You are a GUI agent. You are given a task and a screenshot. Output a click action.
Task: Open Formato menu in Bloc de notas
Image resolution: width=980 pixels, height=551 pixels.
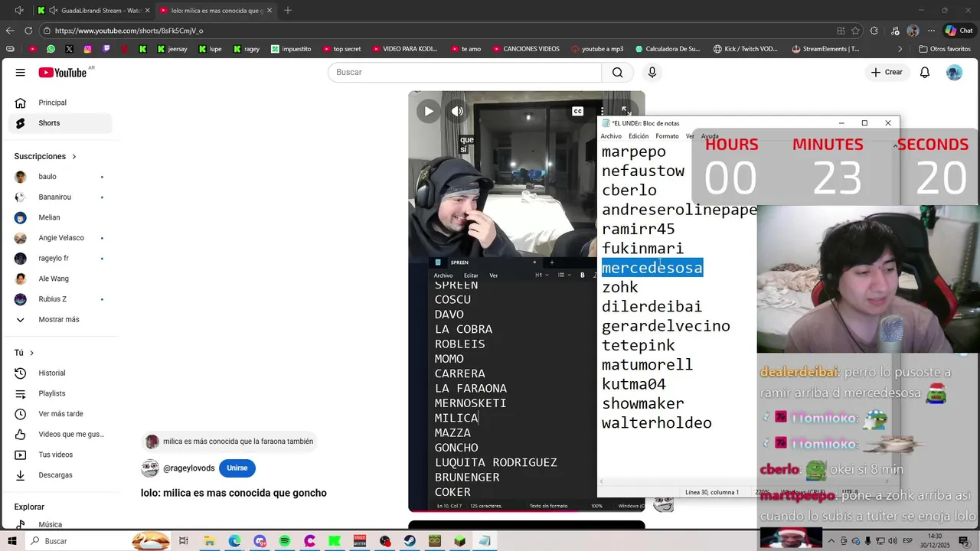coord(667,136)
